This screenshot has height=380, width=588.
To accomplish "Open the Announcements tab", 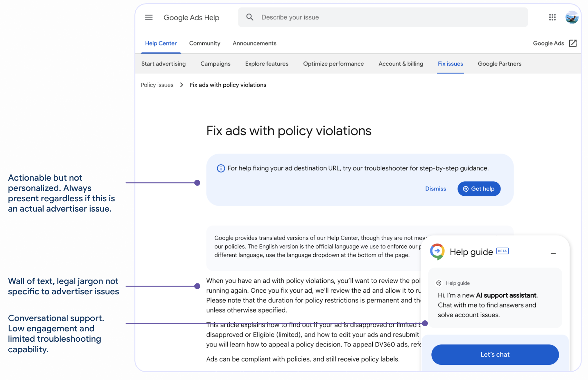I will [254, 43].
